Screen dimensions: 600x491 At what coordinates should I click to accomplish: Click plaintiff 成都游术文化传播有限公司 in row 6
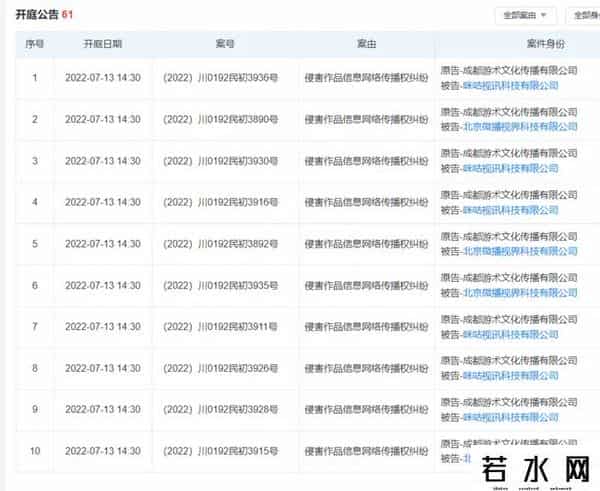pos(520,278)
